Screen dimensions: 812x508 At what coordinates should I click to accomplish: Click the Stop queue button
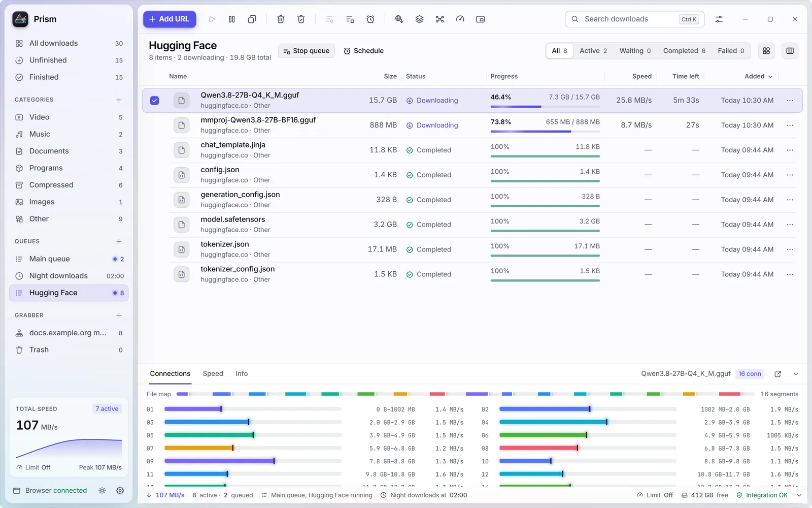pos(307,51)
